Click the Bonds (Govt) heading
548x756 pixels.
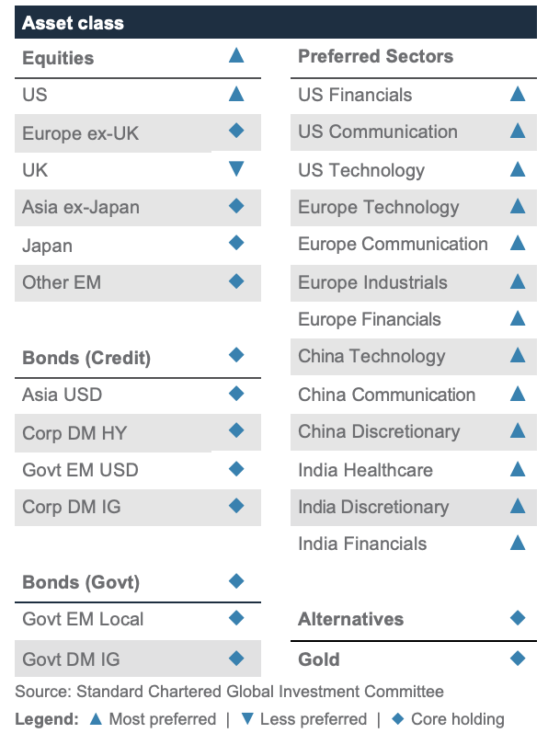click(81, 582)
